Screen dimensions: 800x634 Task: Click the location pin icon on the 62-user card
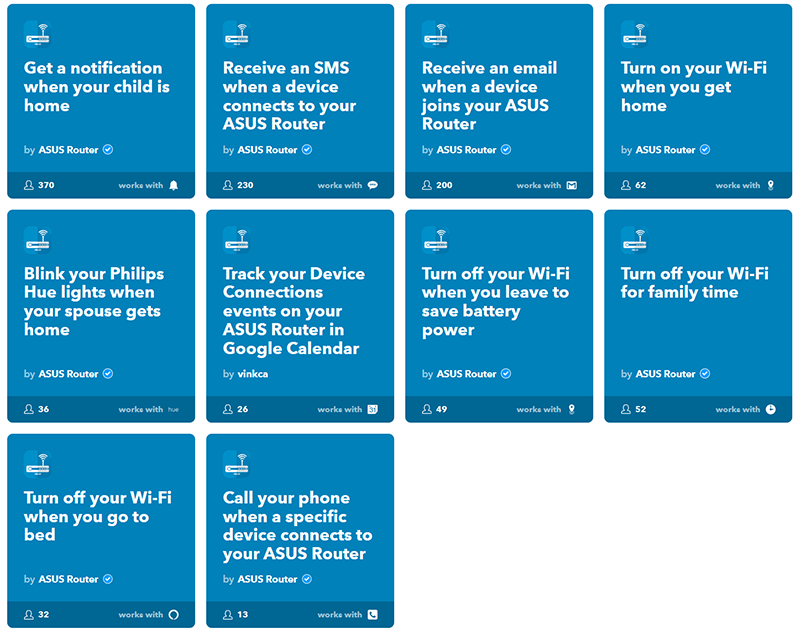(x=771, y=185)
